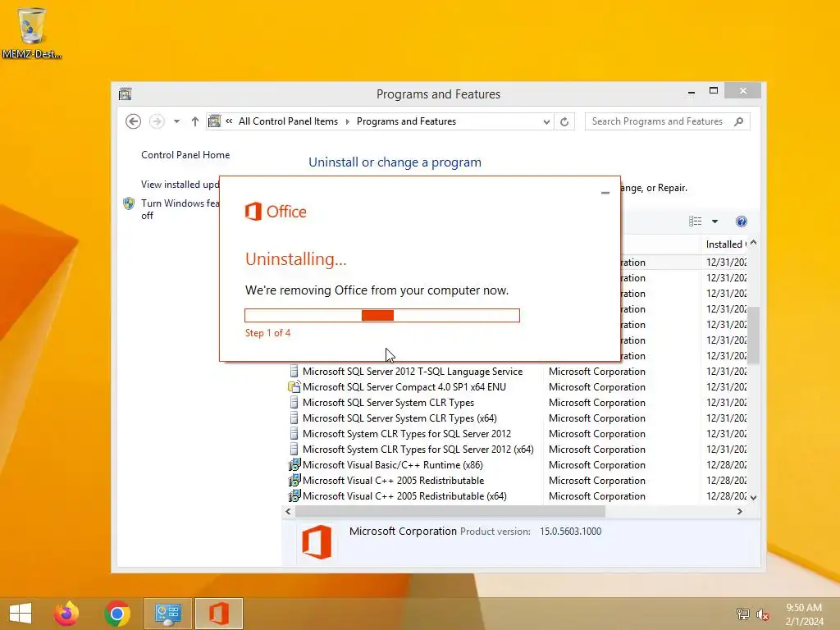The width and height of the screenshot is (840, 630).
Task: Open the recent locations dropdown arrow
Action: tap(176, 121)
